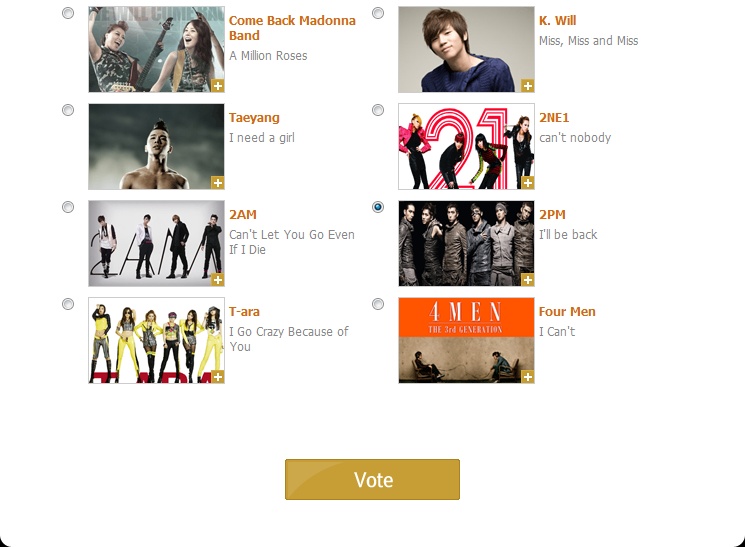Choose the Taeyang radio button
Viewport: 745px width, 547px height.
[x=68, y=110]
